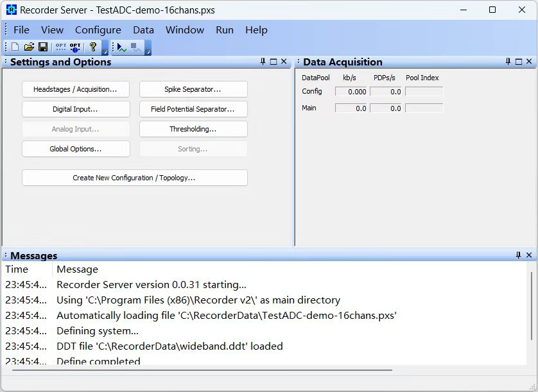This screenshot has height=392, width=538.
Task: Click the DataPool column label
Action: click(316, 78)
